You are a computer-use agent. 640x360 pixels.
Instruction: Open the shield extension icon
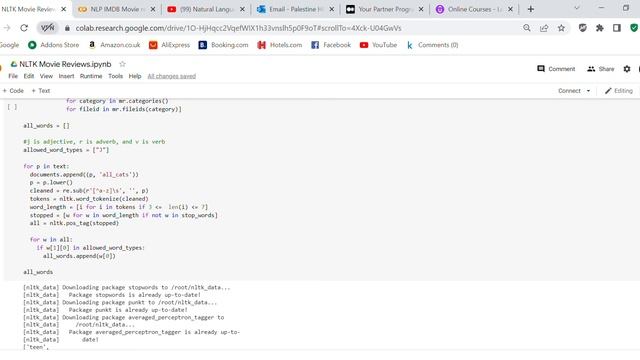(582, 28)
